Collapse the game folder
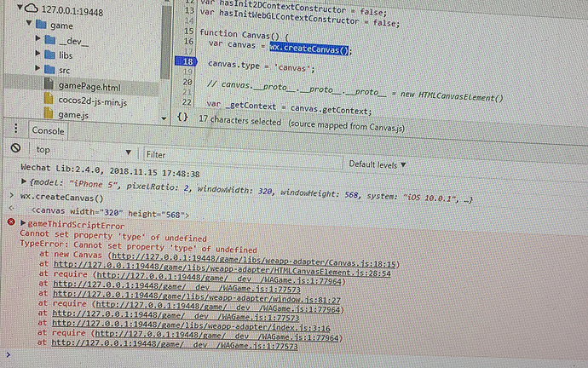 [29, 23]
